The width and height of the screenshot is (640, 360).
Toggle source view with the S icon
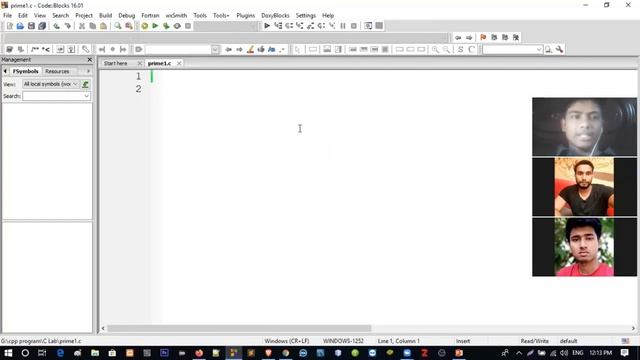pos(460,49)
